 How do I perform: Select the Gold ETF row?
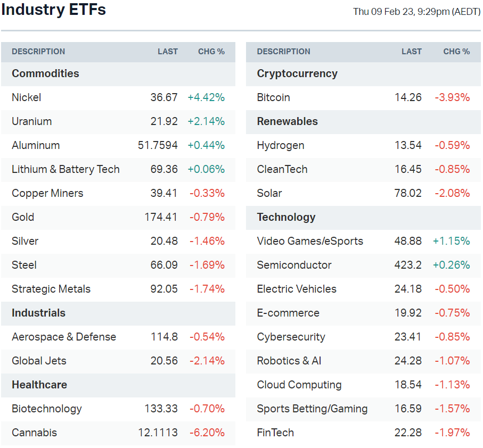(23, 217)
